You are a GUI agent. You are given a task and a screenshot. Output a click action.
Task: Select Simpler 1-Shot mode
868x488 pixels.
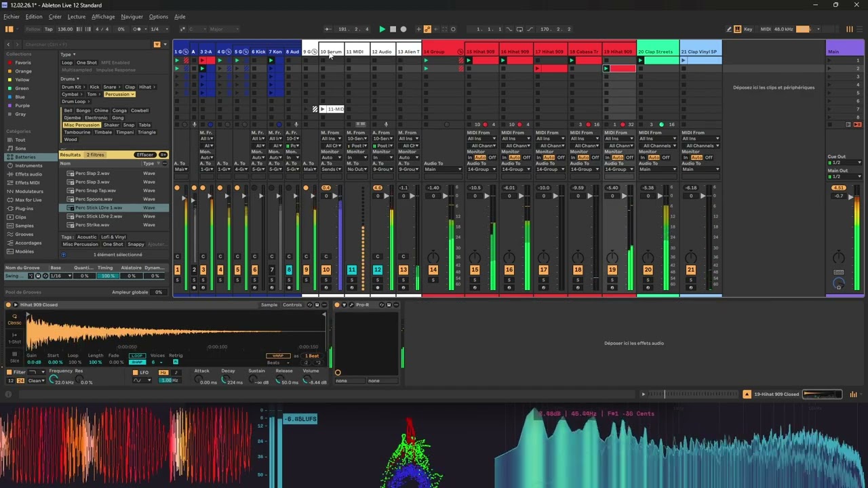(x=14, y=339)
